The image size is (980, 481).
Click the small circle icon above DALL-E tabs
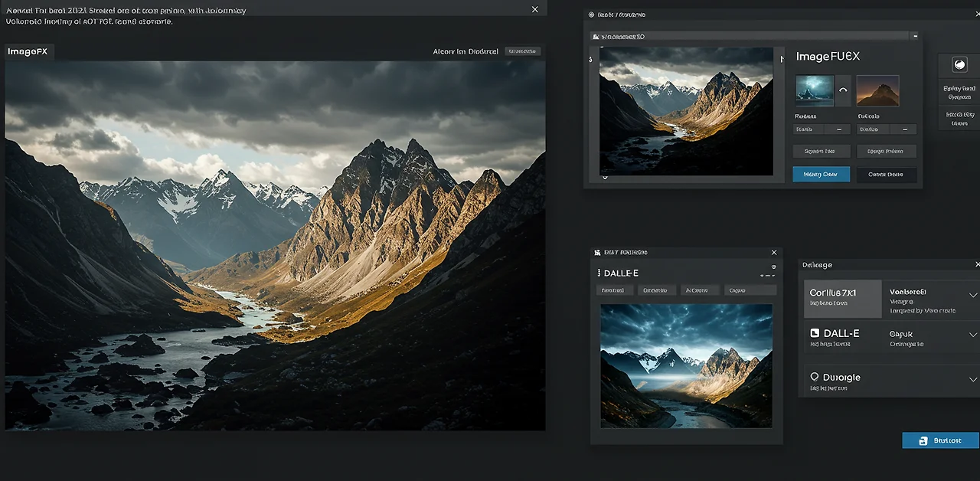point(774,267)
